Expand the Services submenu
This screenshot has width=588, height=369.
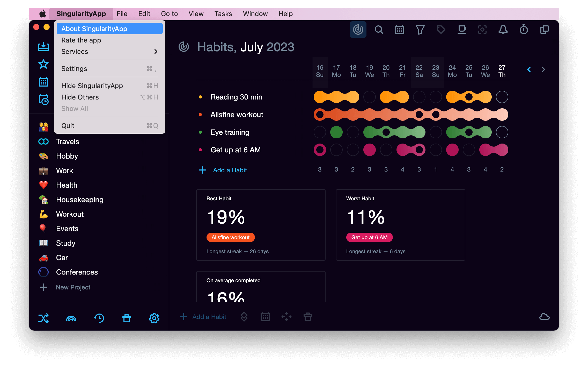tap(110, 52)
